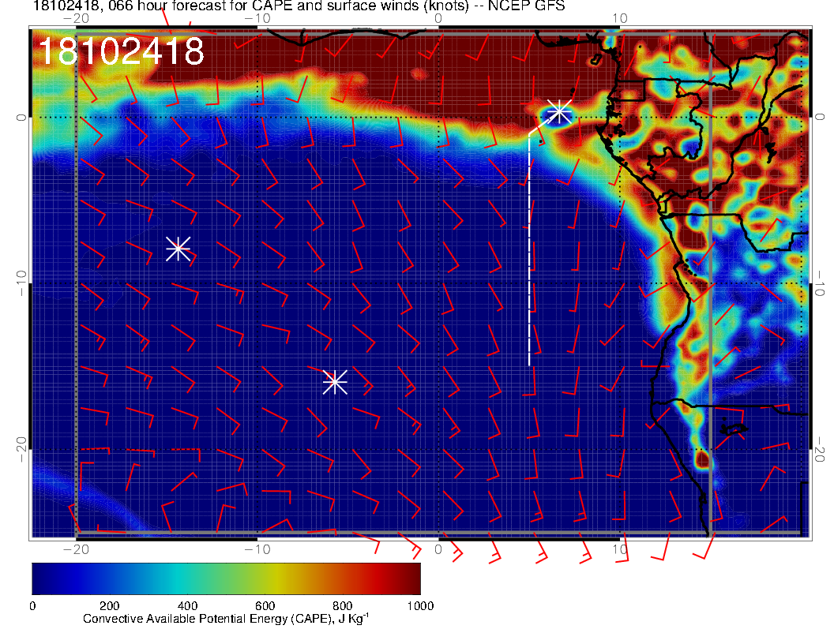Select the colorbar tick value 200
The height and width of the screenshot is (644, 834).
(x=110, y=606)
